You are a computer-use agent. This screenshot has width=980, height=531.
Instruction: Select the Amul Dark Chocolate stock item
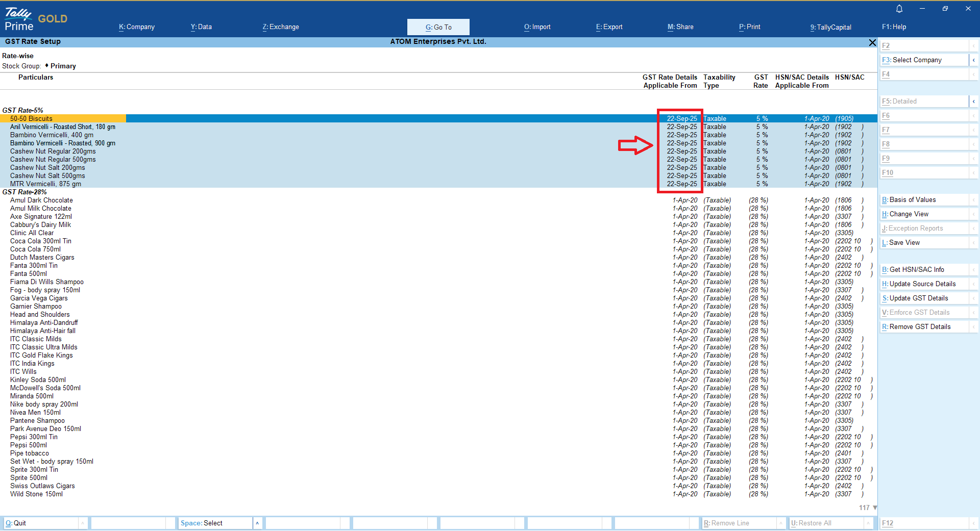[41, 200]
